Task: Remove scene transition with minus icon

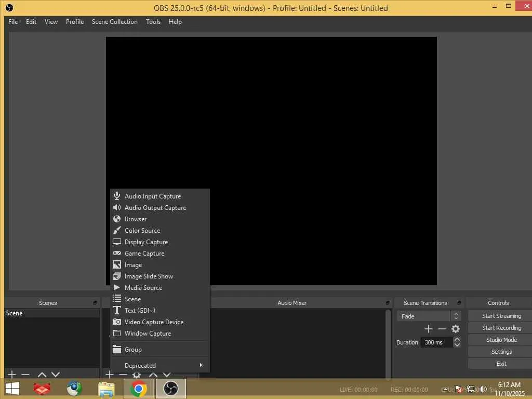Action: [x=442, y=329]
